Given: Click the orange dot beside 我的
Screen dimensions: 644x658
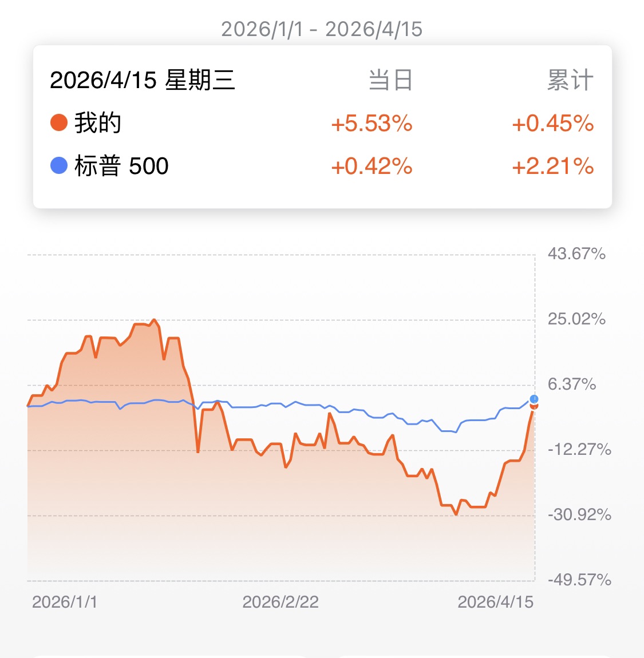Looking at the screenshot, I should click(59, 122).
